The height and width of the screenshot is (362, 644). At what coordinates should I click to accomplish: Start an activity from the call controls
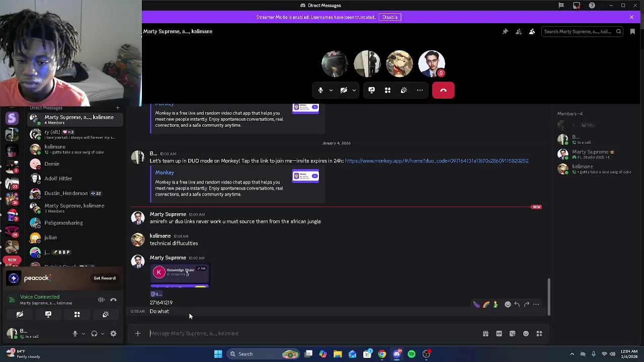pyautogui.click(x=387, y=90)
